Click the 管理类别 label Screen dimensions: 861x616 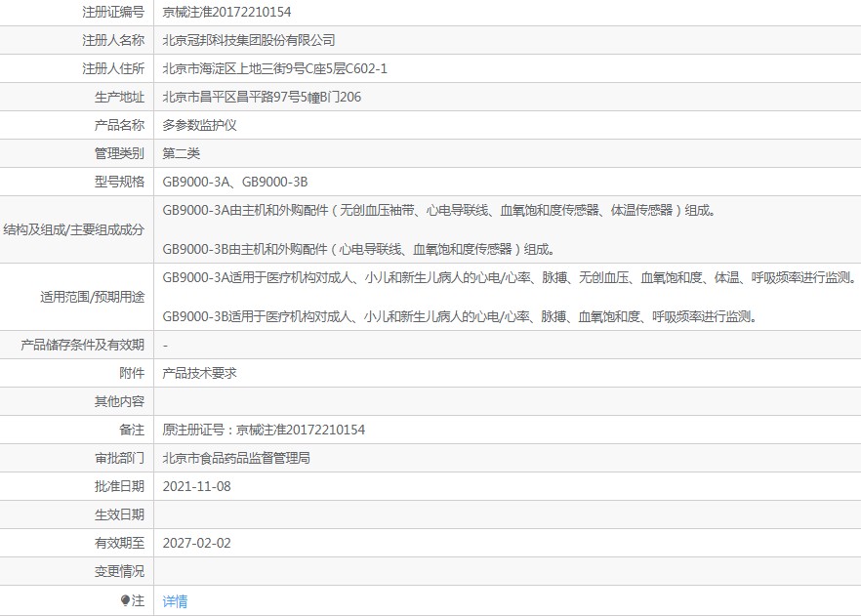(x=119, y=153)
